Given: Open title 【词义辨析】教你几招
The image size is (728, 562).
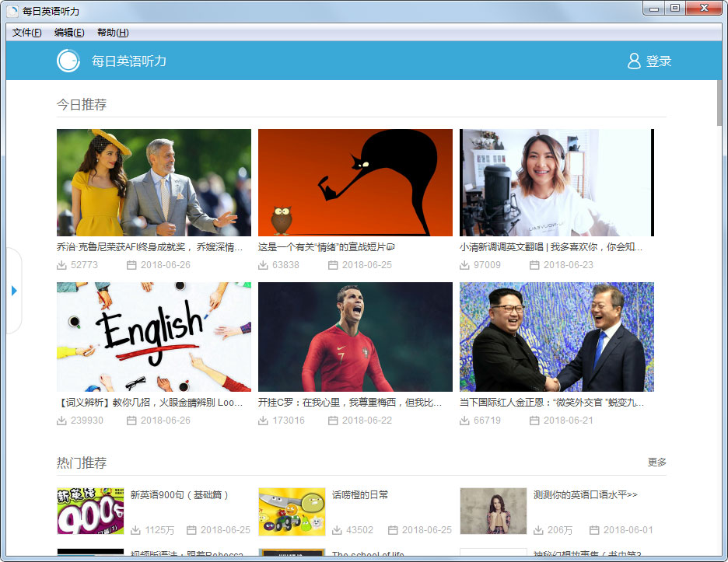Looking at the screenshot, I should (149, 403).
